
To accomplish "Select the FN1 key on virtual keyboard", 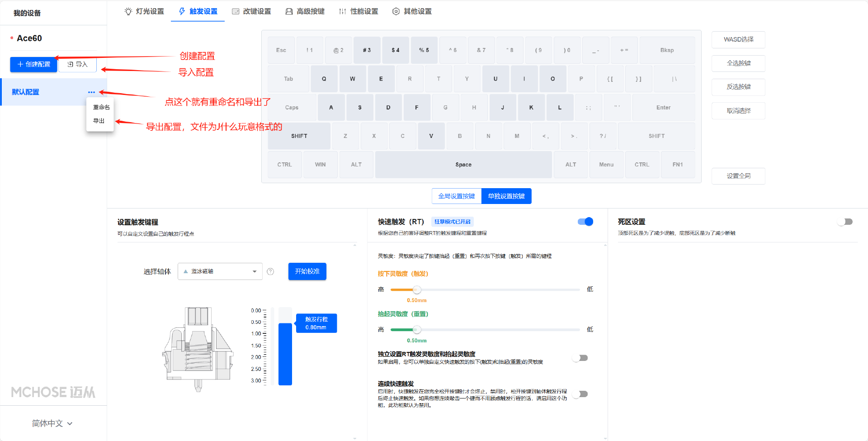I will coord(678,165).
